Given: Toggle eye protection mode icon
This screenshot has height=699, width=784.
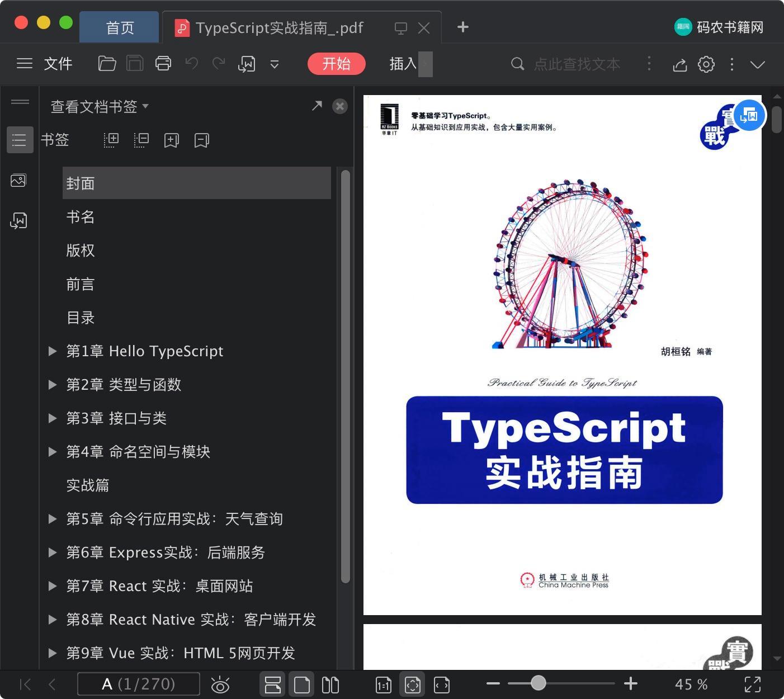Looking at the screenshot, I should [x=220, y=684].
